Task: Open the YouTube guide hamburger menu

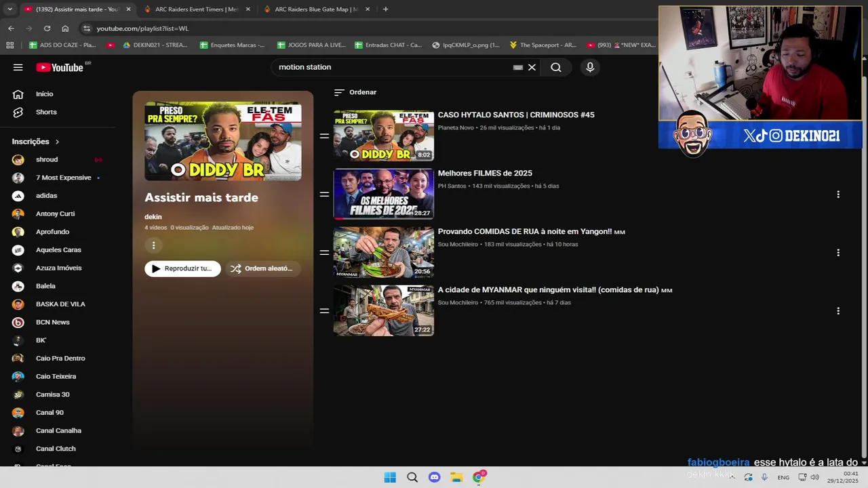Action: pos(18,67)
